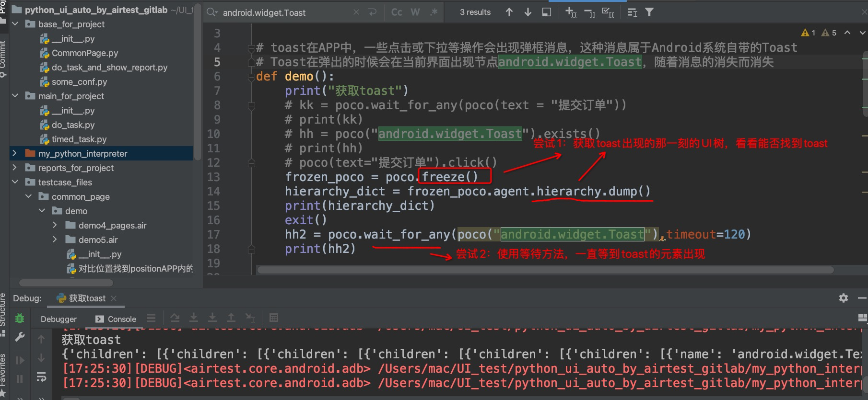Click the Pause Program icon
Image resolution: width=868 pixels, height=400 pixels.
coord(20,379)
